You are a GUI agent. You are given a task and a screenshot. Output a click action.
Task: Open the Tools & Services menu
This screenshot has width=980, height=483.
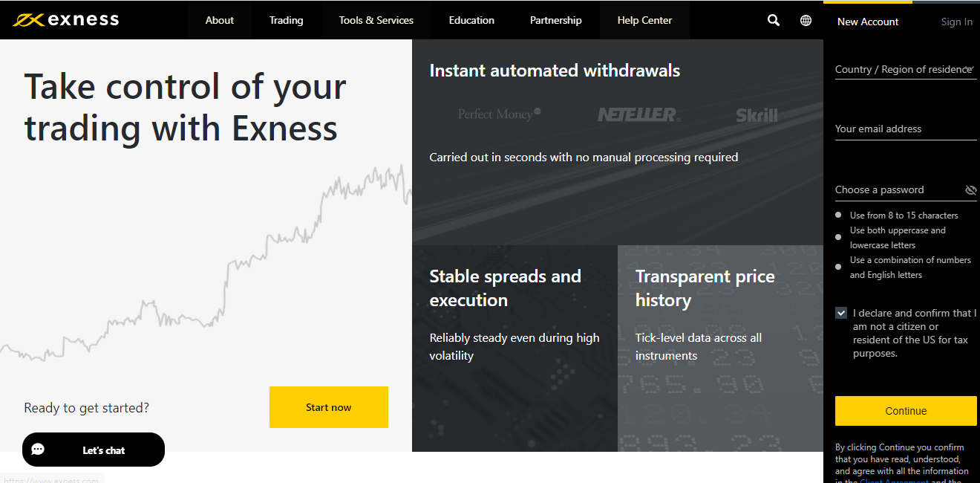click(x=376, y=20)
